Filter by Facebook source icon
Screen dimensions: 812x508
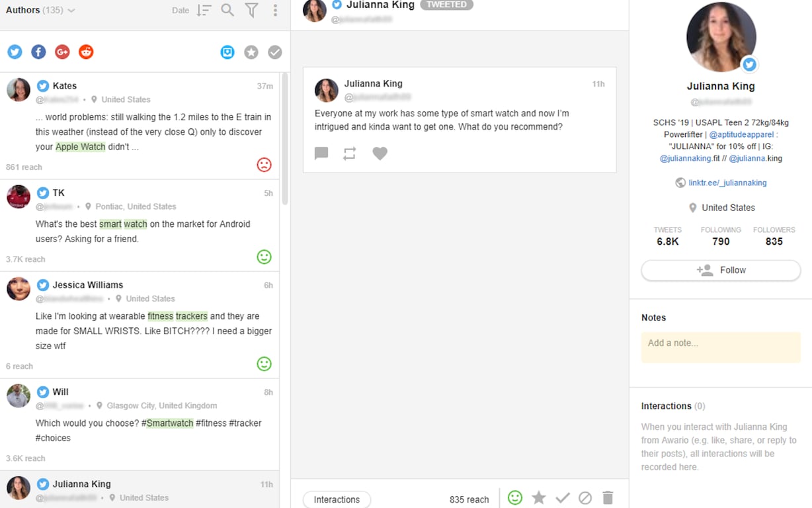click(38, 52)
